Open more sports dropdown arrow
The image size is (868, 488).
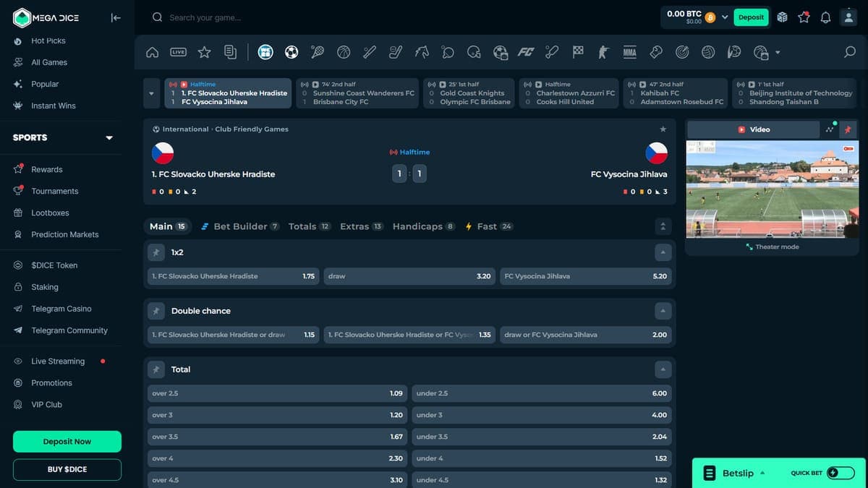click(778, 52)
